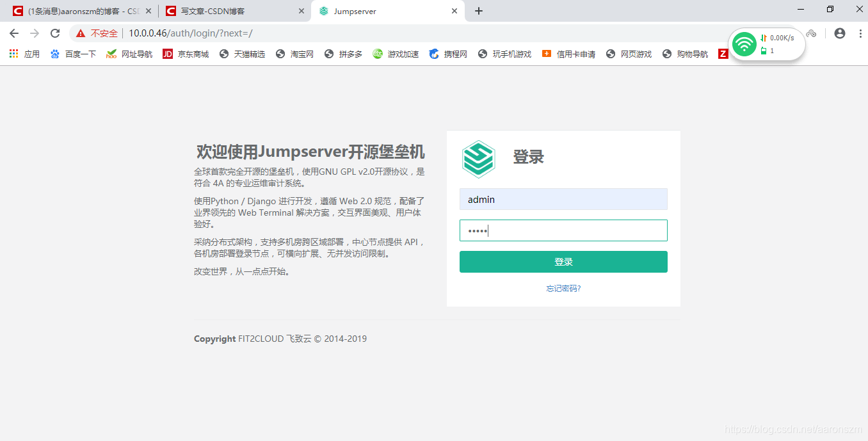The image size is (868, 441).
Task: Open the Chrome profile avatar
Action: tap(840, 33)
